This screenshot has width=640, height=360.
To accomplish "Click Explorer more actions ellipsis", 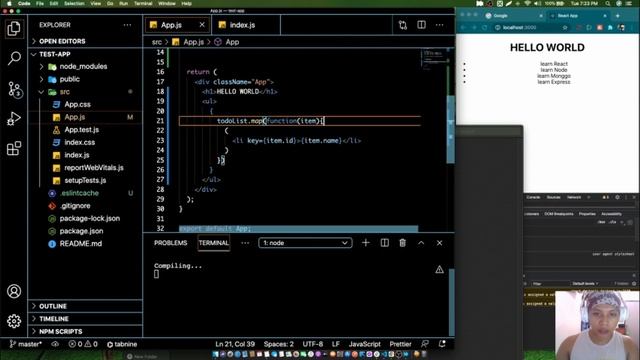I will pyautogui.click(x=127, y=25).
